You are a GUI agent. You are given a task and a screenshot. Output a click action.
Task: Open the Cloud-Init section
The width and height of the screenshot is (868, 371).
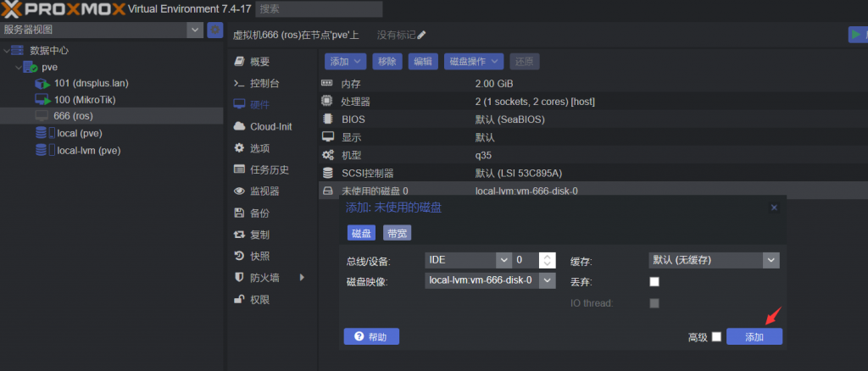point(270,126)
